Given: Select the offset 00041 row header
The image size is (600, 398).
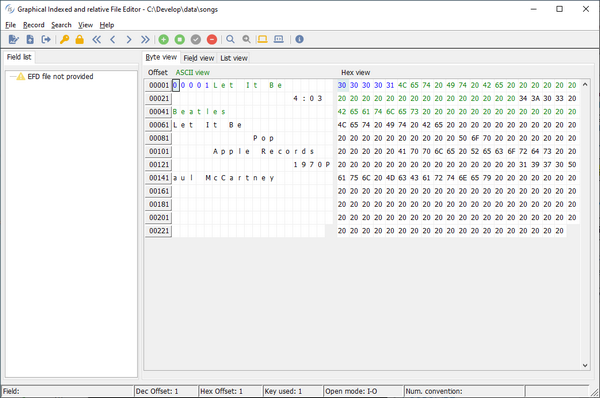Looking at the screenshot, I should point(159,112).
